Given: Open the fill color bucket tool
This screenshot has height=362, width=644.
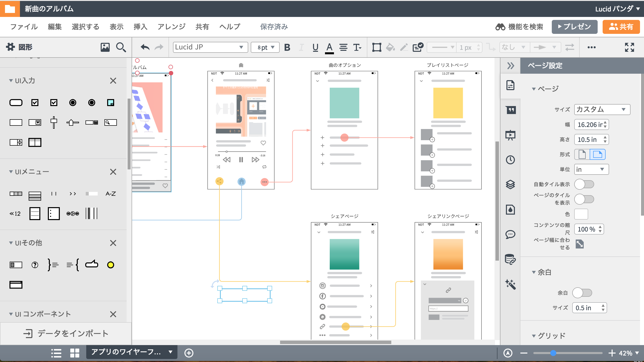Looking at the screenshot, I should tap(390, 47).
